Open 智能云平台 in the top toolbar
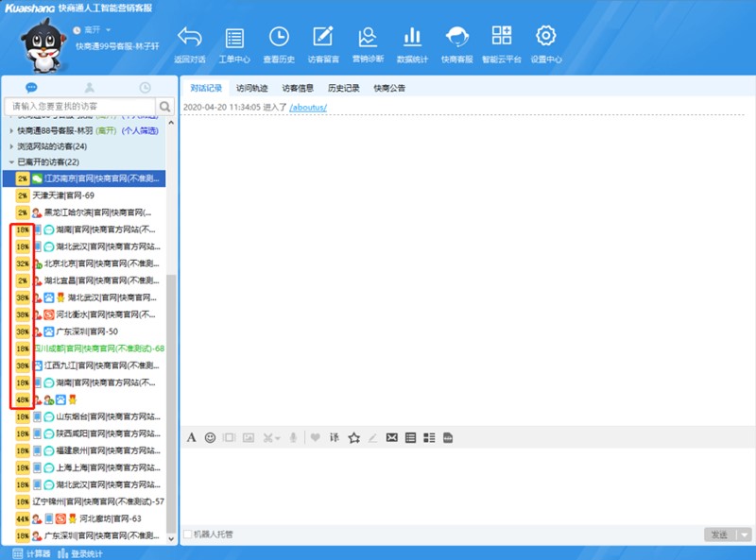756x560 pixels. tap(501, 38)
